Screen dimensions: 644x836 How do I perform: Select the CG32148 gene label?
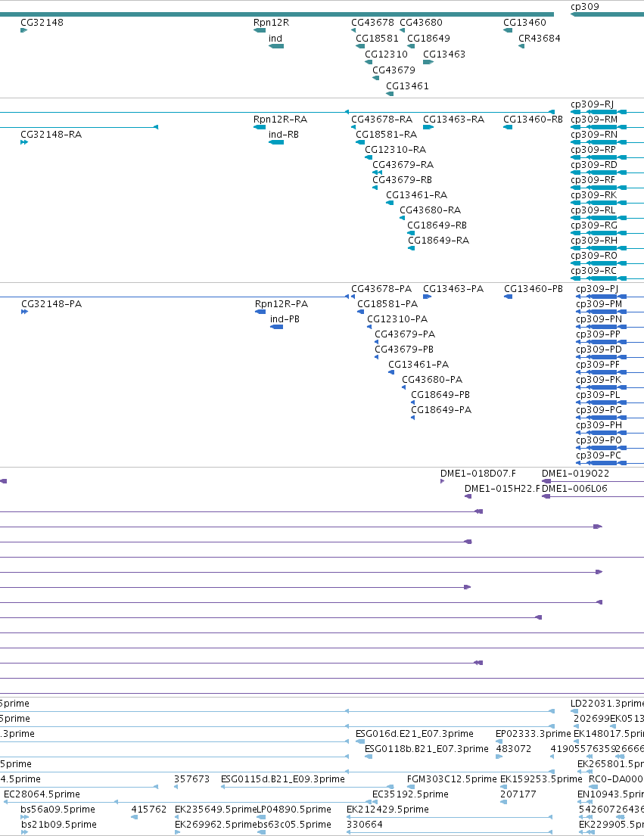pos(42,23)
